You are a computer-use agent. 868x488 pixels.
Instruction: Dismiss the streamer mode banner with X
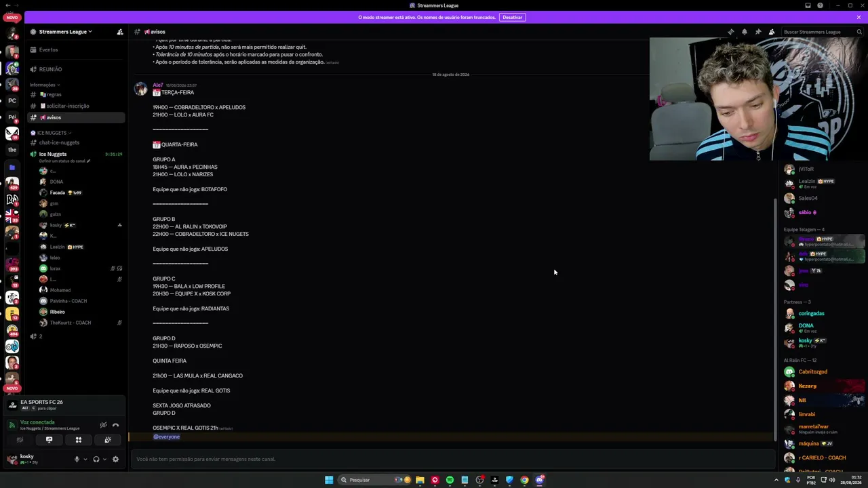(x=859, y=17)
